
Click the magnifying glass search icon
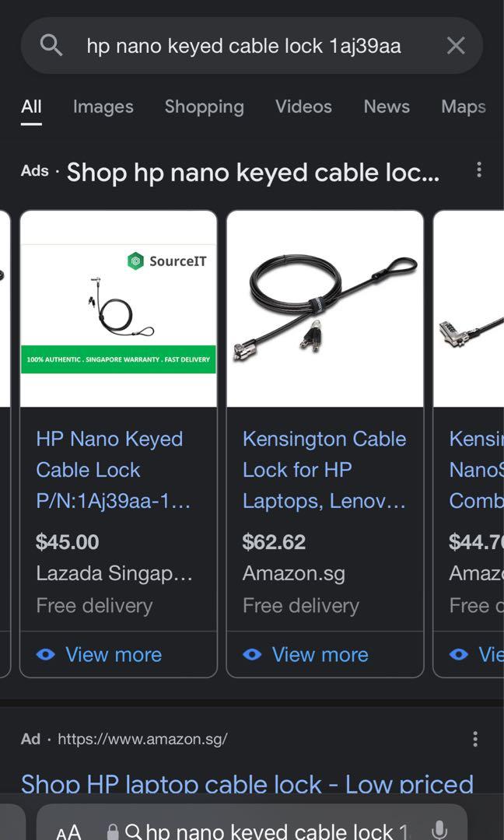pos(51,45)
